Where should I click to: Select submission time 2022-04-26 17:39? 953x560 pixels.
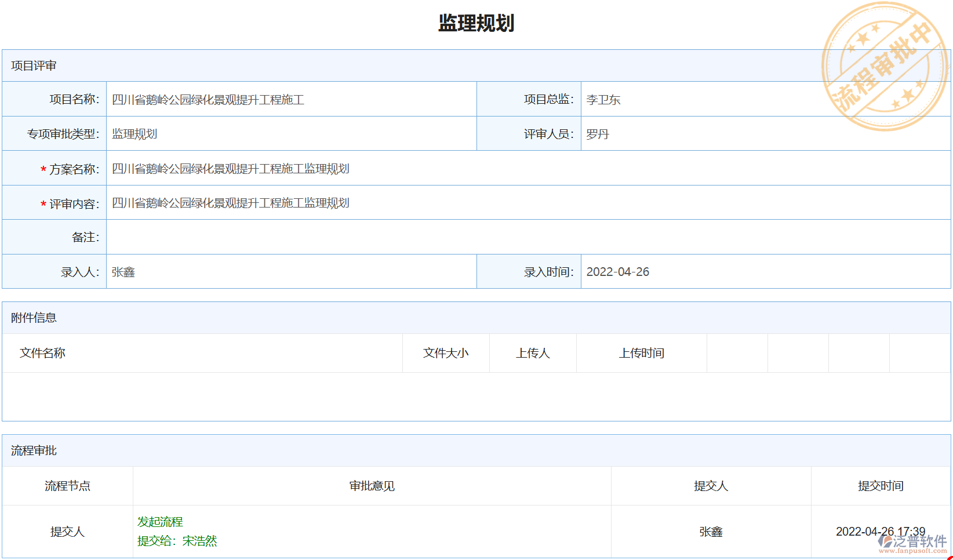pos(881,530)
